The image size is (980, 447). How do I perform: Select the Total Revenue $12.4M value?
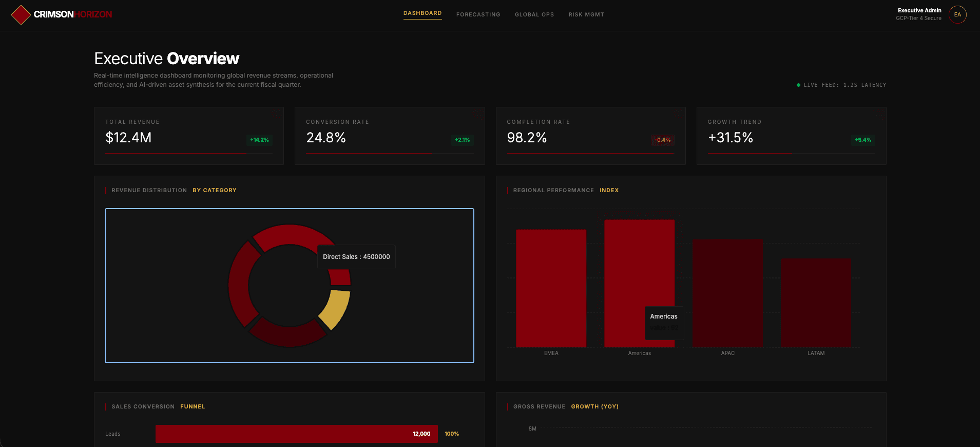[x=128, y=138]
